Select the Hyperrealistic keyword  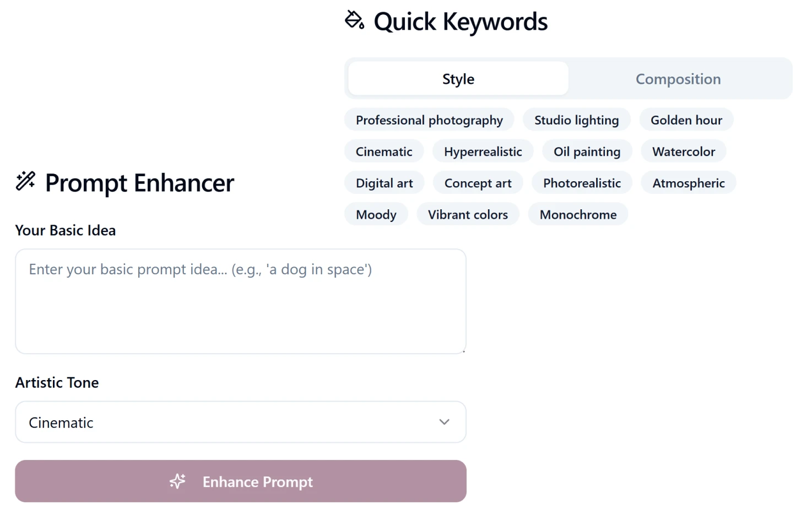tap(483, 151)
